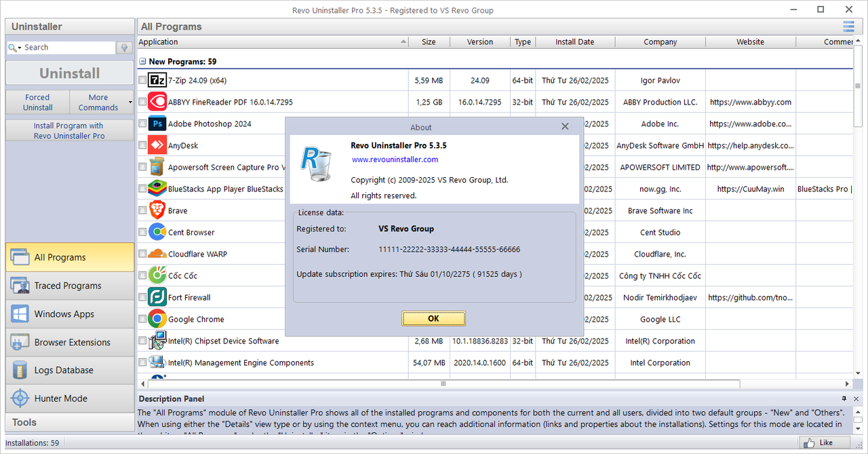The image size is (868, 454).
Task: Click the Description Panel scroll up arrow
Action: tap(859, 411)
